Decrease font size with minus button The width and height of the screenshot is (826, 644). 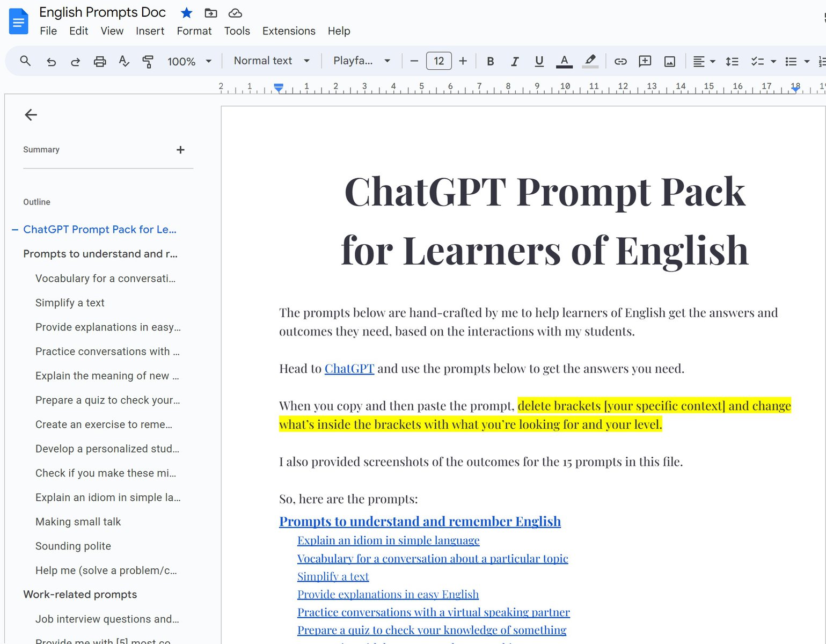point(414,61)
